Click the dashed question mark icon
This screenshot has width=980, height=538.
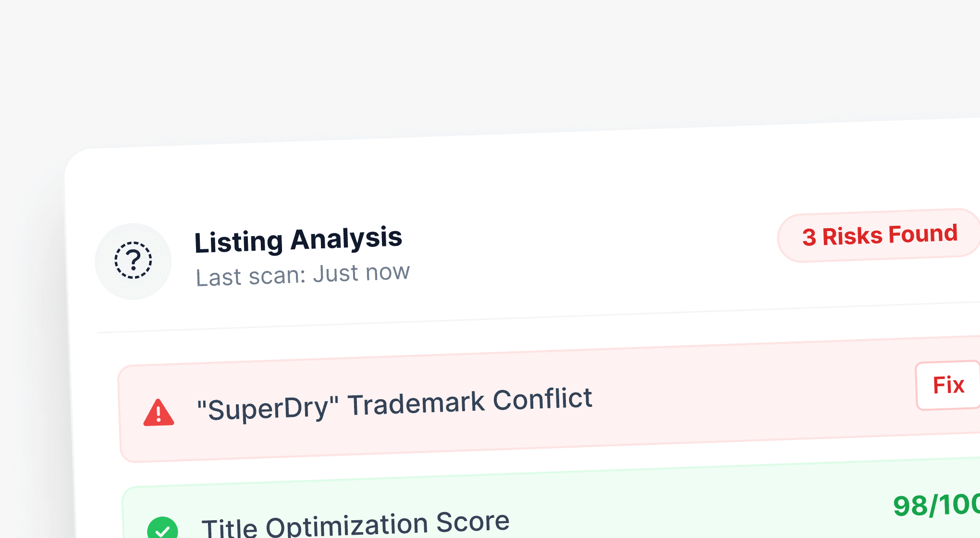point(133,261)
